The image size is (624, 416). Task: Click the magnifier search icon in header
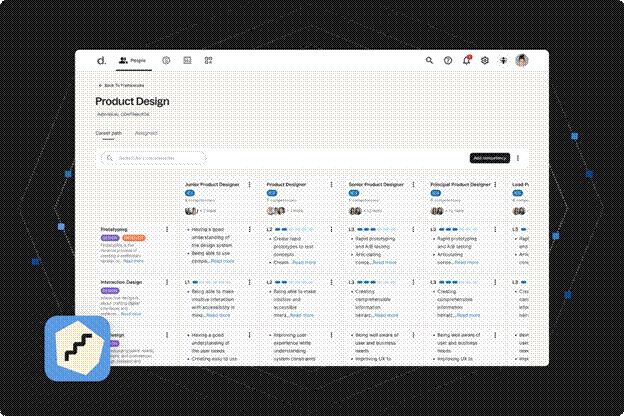[x=429, y=61]
